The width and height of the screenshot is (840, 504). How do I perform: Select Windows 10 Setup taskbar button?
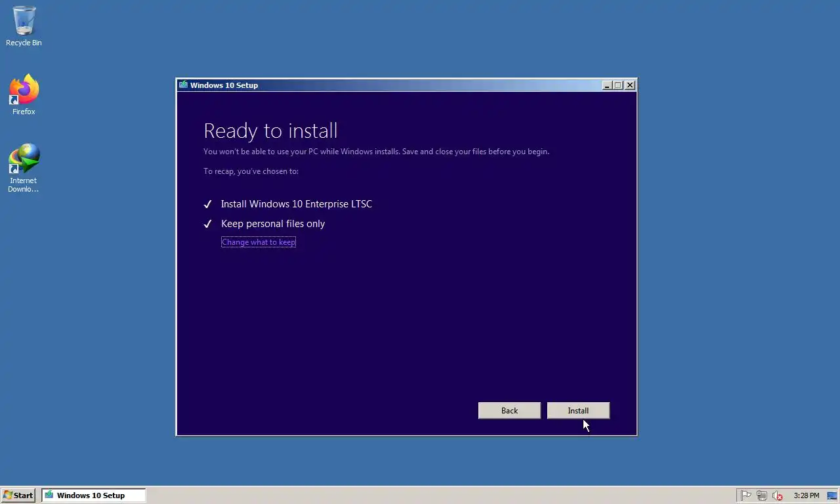(x=93, y=495)
